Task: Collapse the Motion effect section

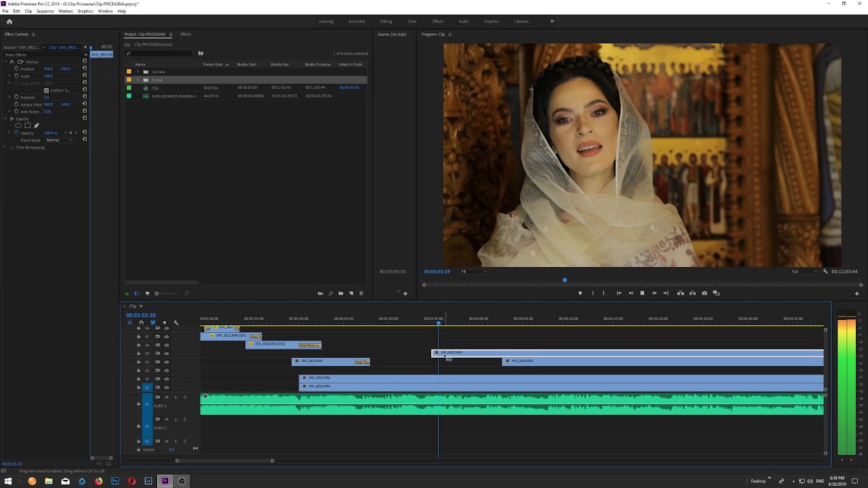Action: [5, 62]
